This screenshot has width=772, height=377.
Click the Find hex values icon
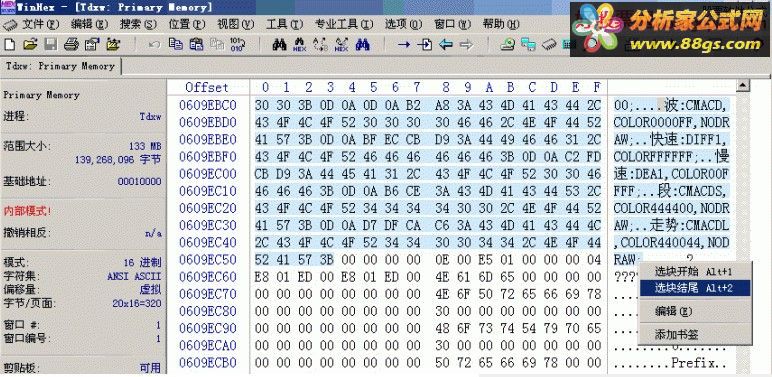coord(299,45)
